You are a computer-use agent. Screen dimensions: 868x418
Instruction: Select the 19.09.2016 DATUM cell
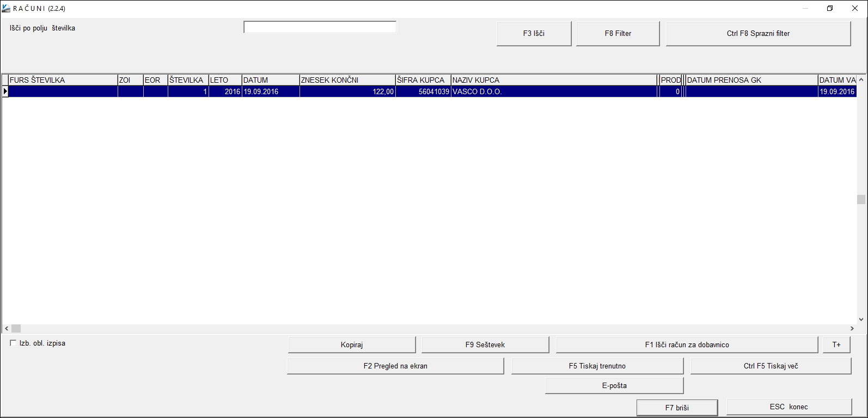pyautogui.click(x=271, y=91)
